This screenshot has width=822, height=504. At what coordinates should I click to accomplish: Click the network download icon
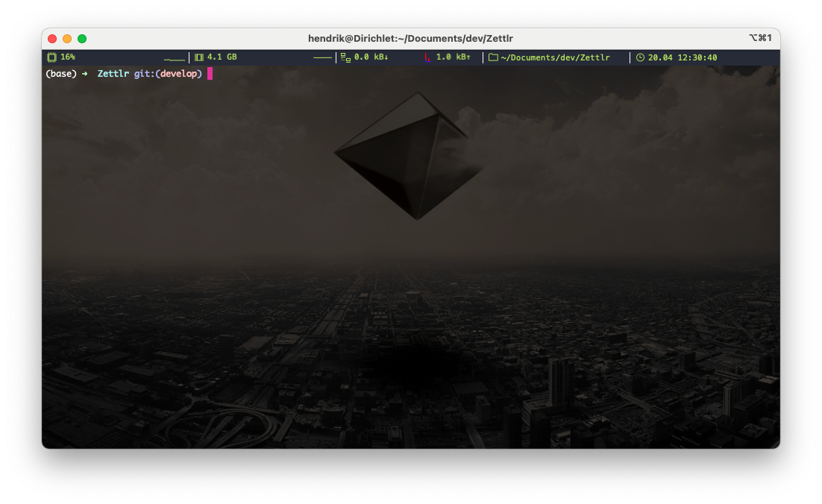pos(345,57)
